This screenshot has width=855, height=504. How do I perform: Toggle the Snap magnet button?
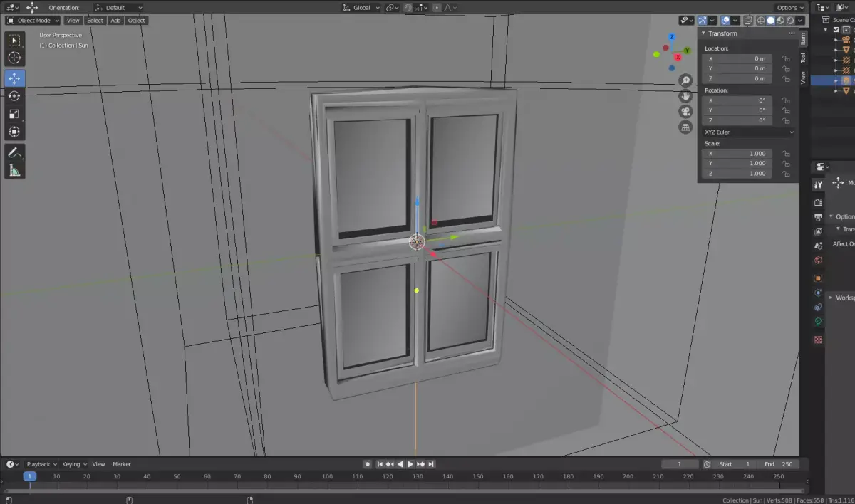point(409,7)
